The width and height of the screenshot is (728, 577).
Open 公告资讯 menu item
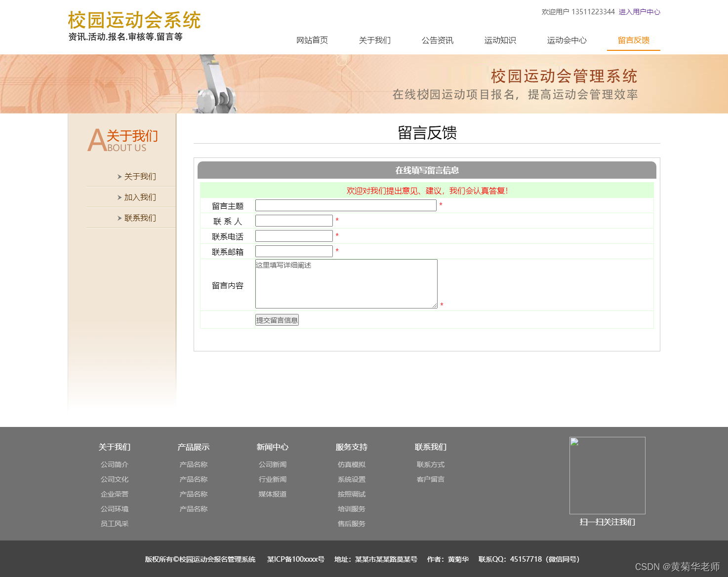(x=438, y=40)
